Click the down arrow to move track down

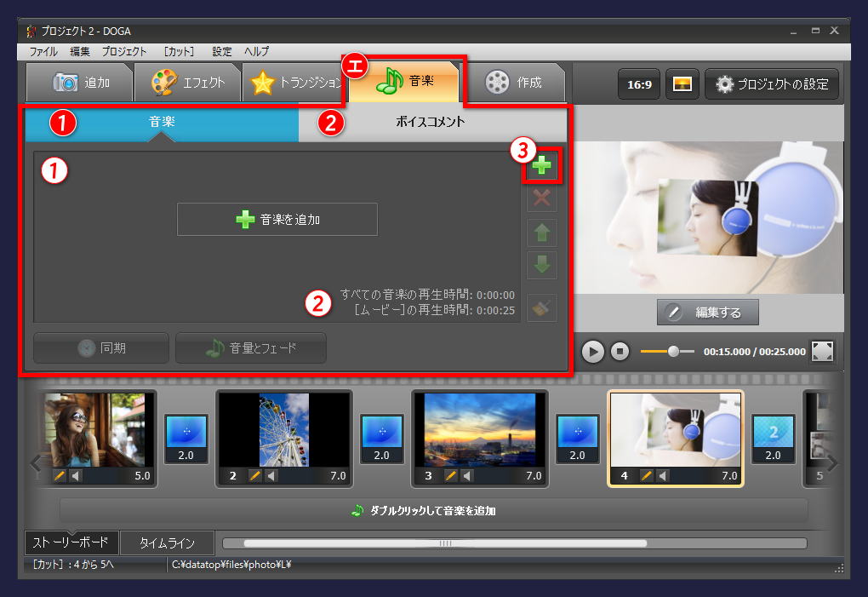(x=541, y=265)
